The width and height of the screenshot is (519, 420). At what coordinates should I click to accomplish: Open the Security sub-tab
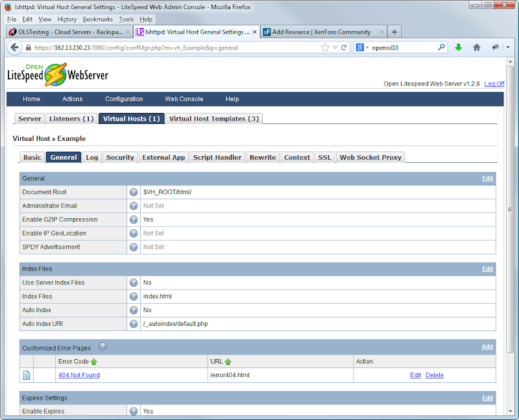120,157
